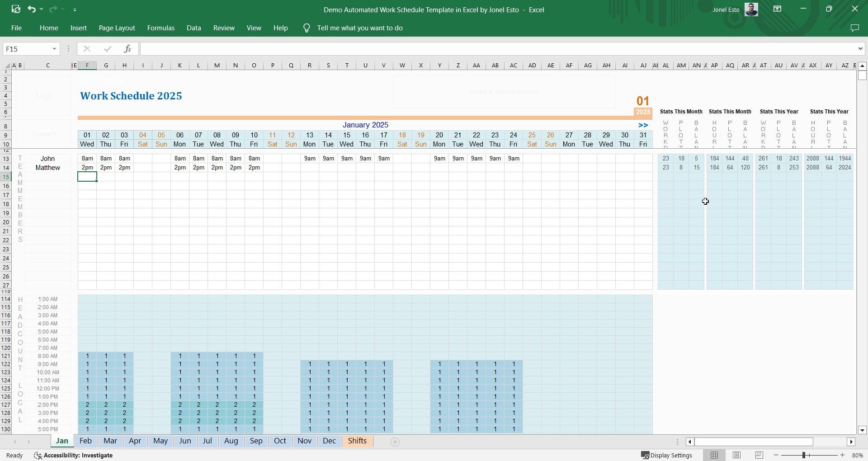Open the Formulas ribbon tab

[160, 28]
